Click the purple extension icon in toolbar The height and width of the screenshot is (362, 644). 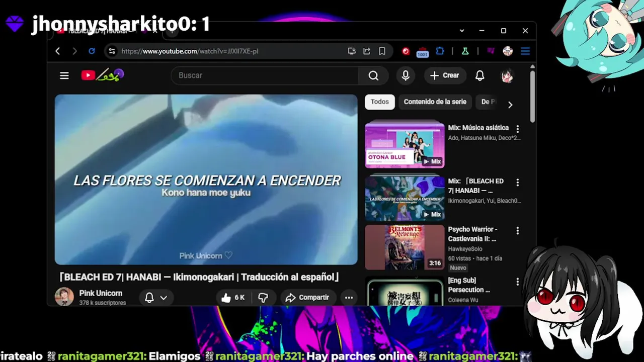point(491,51)
